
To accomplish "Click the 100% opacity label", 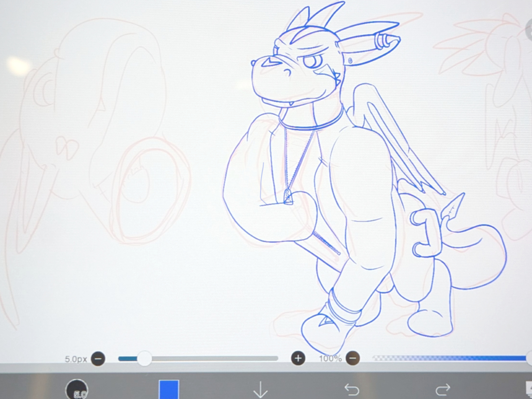I will 330,359.
